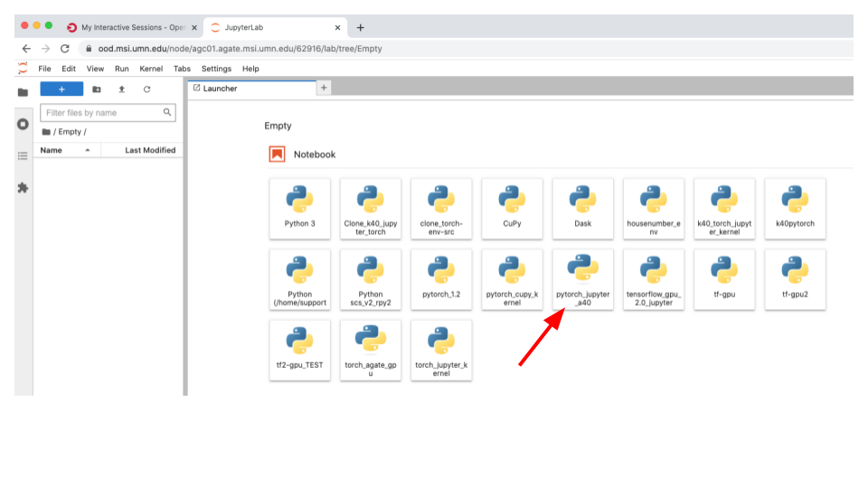Show Running Terminals and Kernels panel
The width and height of the screenshot is (868, 488).
[x=23, y=124]
